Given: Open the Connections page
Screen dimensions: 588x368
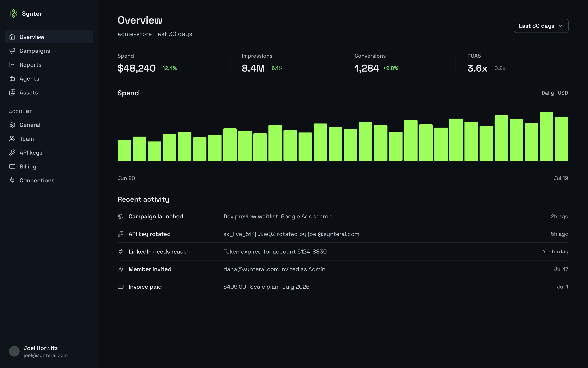Looking at the screenshot, I should point(49,180).
